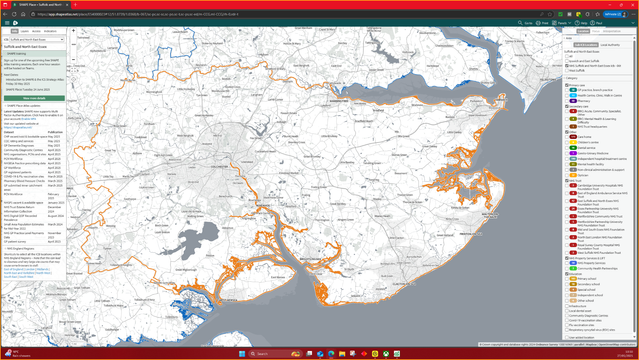Open the user account menu in header
Image resolution: width=639 pixels, height=360 pixels.
click(597, 23)
